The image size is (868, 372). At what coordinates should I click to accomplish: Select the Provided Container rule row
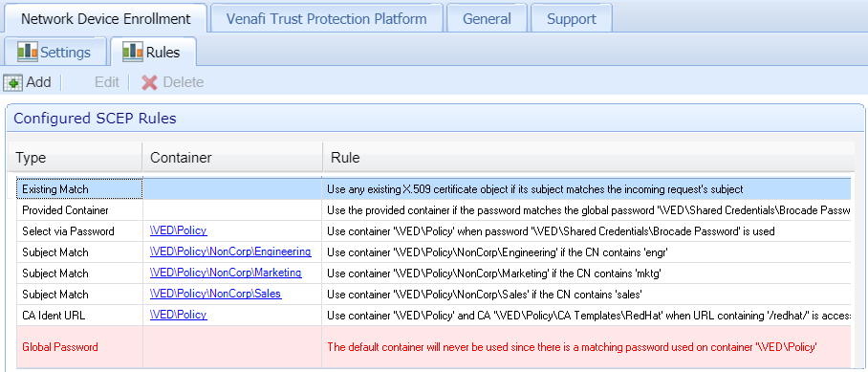click(x=433, y=210)
